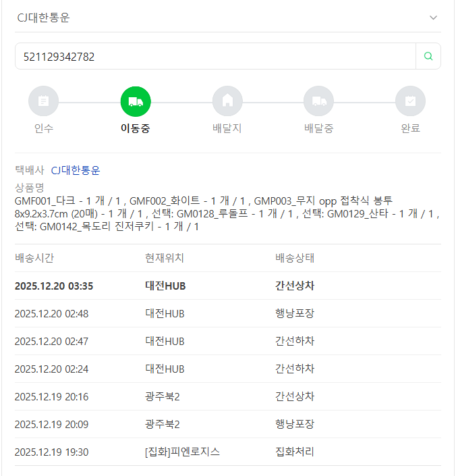Click the 상품명 product description text

pyautogui.click(x=227, y=213)
